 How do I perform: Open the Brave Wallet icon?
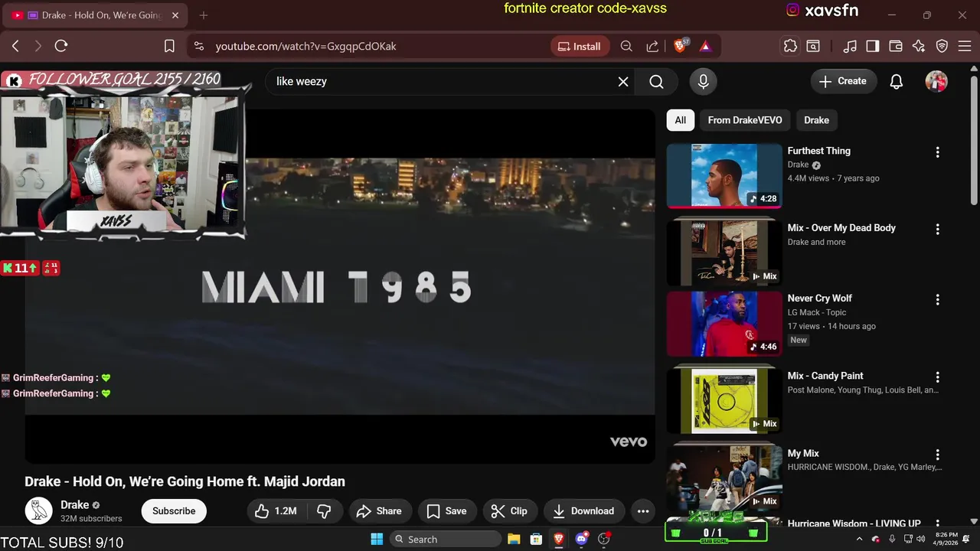(x=895, y=46)
